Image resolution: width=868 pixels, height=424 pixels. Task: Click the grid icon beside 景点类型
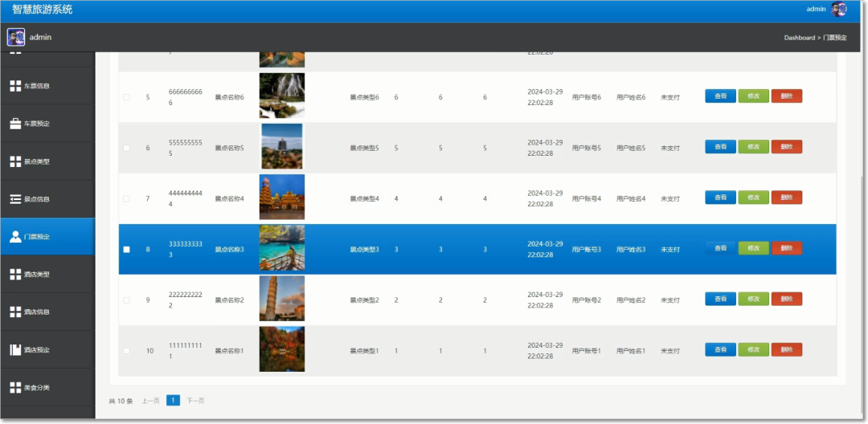click(15, 161)
